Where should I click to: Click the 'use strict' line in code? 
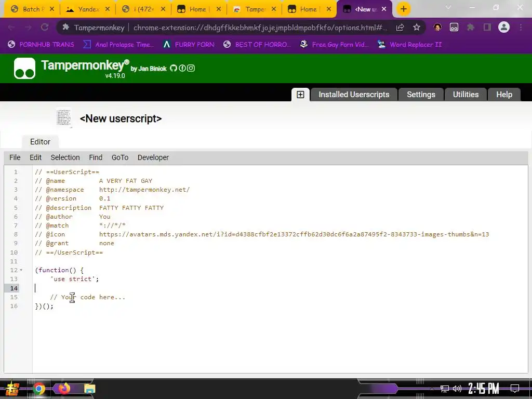[x=74, y=279]
